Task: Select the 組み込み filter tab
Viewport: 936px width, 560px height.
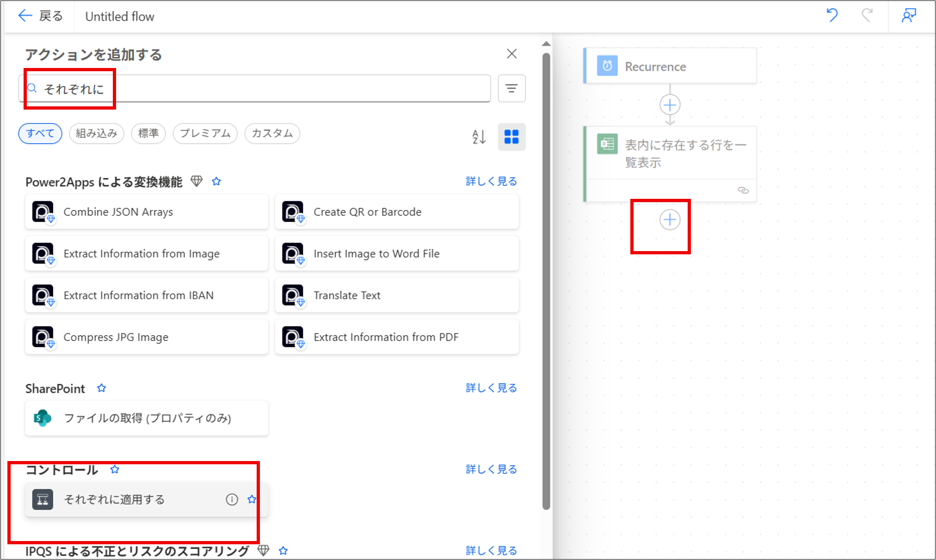Action: (x=96, y=134)
